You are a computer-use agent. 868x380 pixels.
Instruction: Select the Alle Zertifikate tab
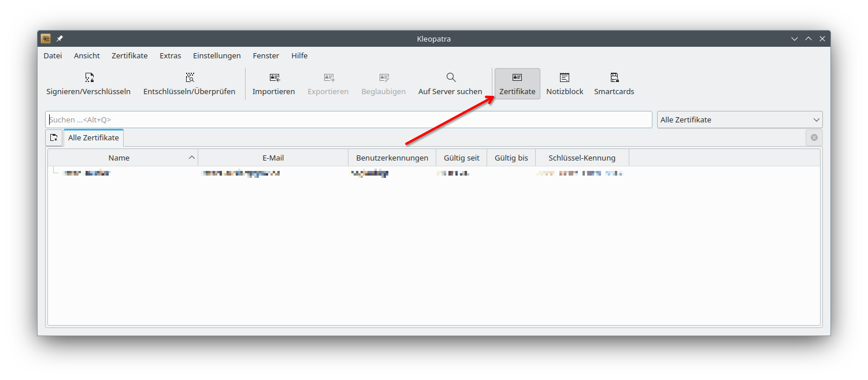coord(94,137)
